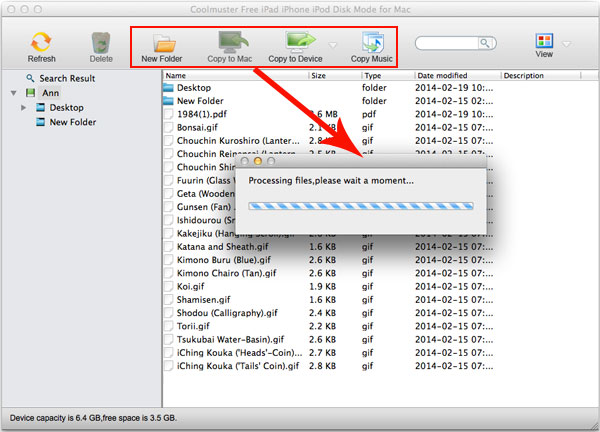Click the processing files progress bar
Image resolution: width=600 pixels, height=432 pixels.
pyautogui.click(x=361, y=206)
